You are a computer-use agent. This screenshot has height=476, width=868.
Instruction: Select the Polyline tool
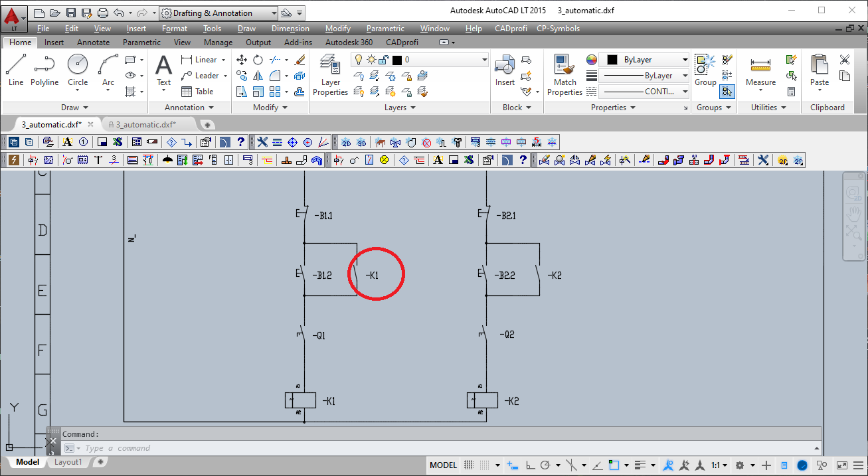(44, 70)
